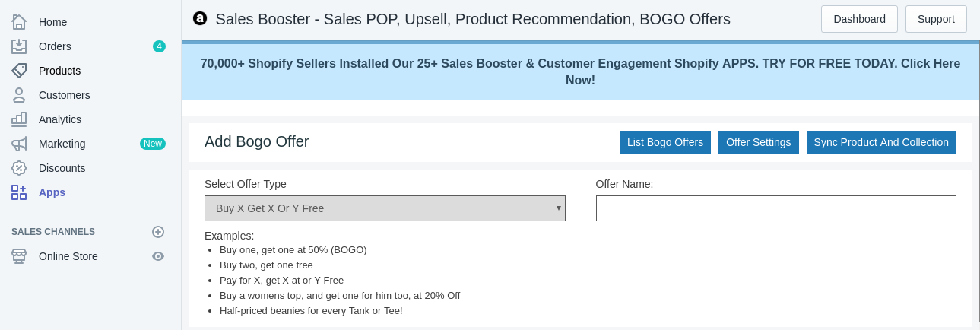Click example 'Buy one, get one at 50% (BOGO)'
Viewport: 980px width, 330px height.
coord(293,249)
